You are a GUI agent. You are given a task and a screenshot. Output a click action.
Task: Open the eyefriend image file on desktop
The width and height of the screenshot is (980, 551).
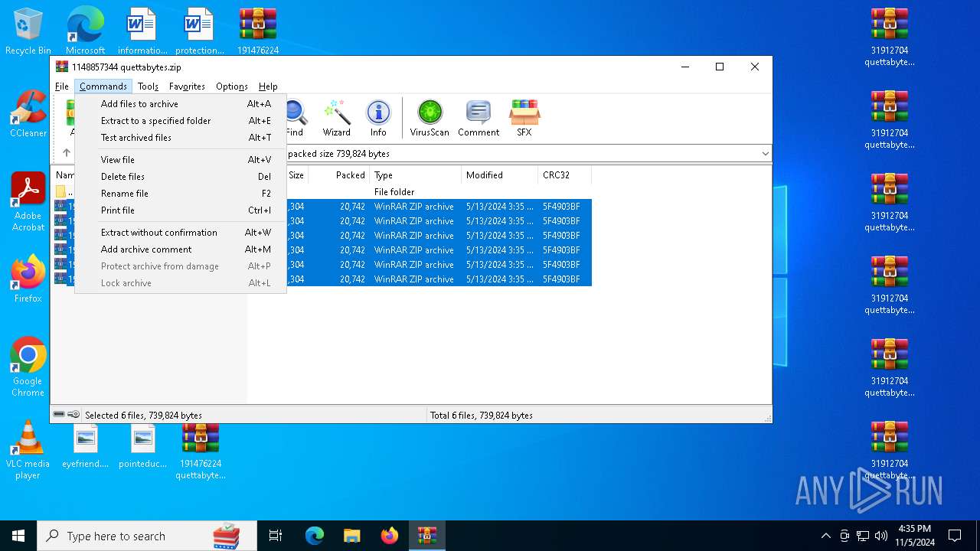(x=85, y=445)
